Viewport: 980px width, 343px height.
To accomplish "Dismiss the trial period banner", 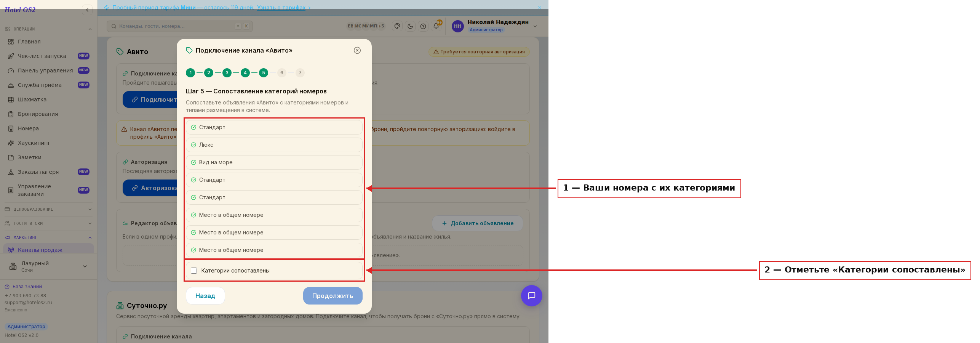I will [539, 8].
